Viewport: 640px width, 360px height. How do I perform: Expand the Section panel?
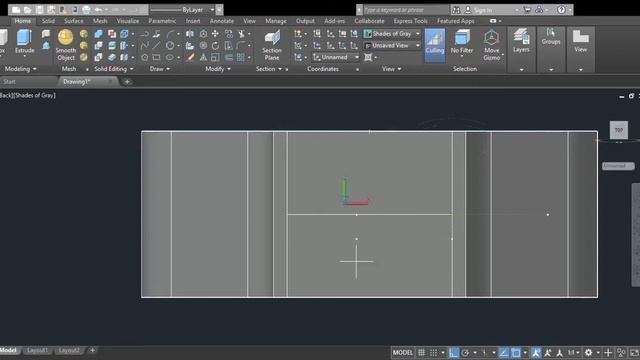coord(269,69)
